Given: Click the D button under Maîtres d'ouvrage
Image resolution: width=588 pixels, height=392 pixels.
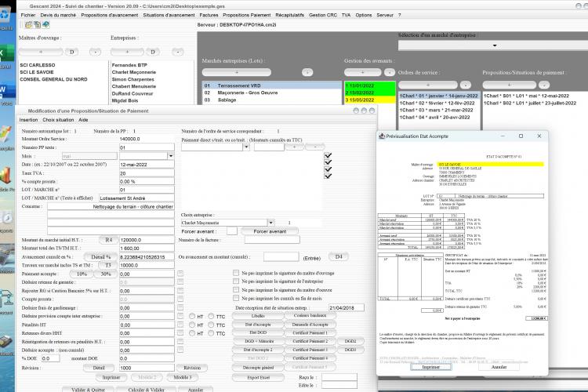Looking at the screenshot, I should (71, 52).
